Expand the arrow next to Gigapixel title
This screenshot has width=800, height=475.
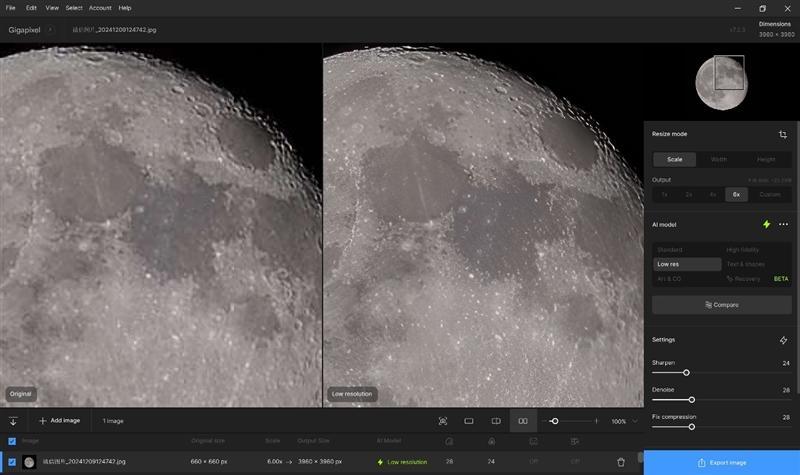(x=50, y=30)
